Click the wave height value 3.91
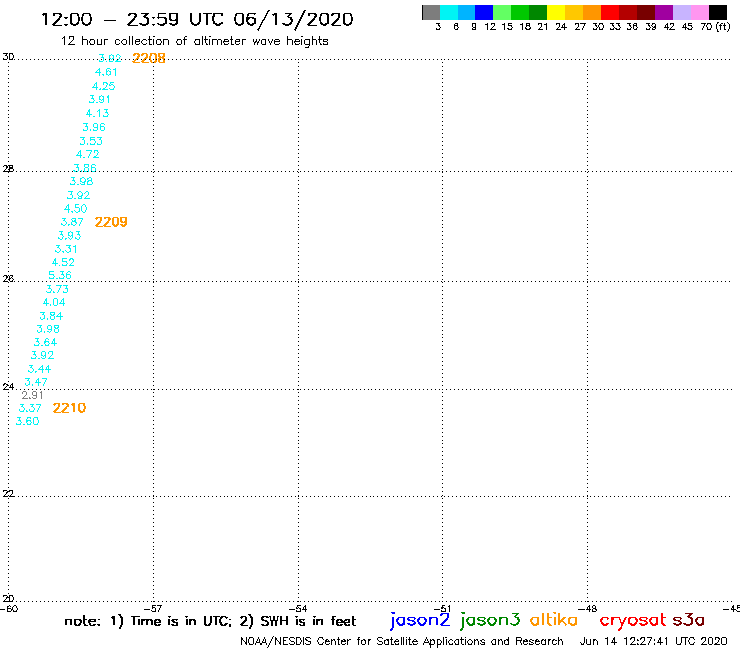Image resolution: width=740 pixels, height=650 pixels. coord(100,99)
